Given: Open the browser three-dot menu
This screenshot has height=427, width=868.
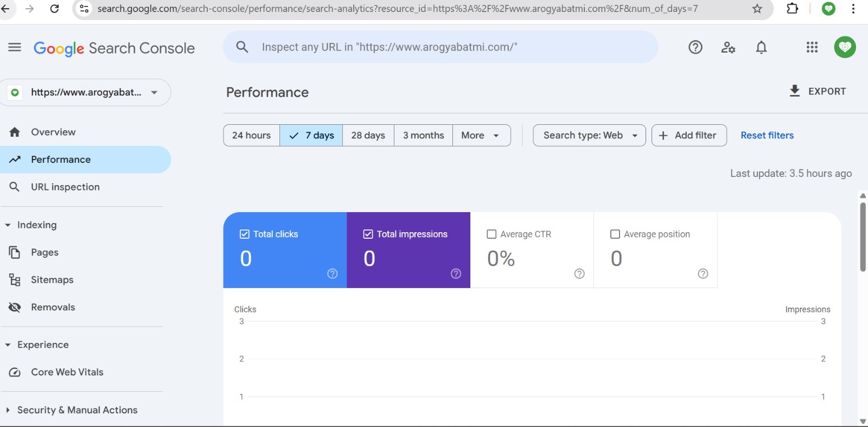Looking at the screenshot, I should point(853,9).
